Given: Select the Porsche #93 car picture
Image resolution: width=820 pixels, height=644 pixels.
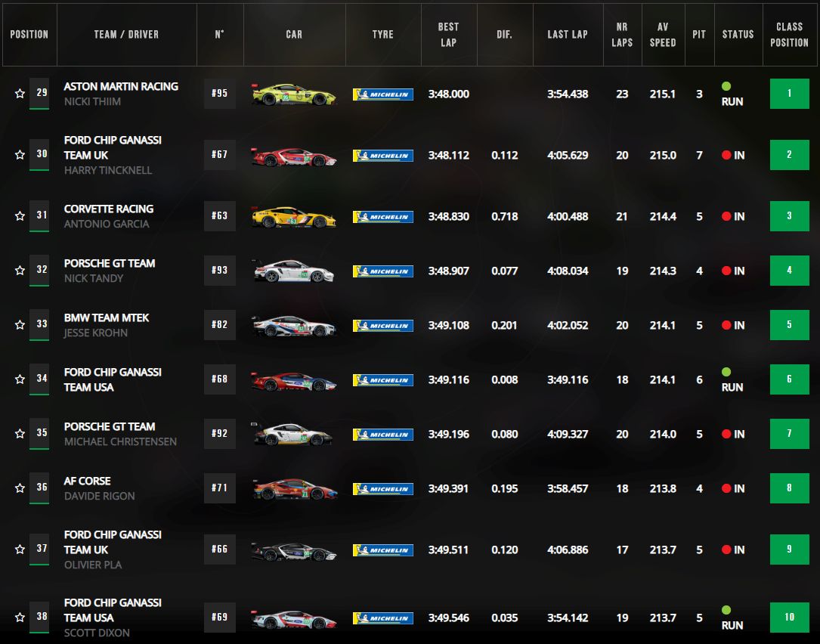Looking at the screenshot, I should pyautogui.click(x=293, y=271).
